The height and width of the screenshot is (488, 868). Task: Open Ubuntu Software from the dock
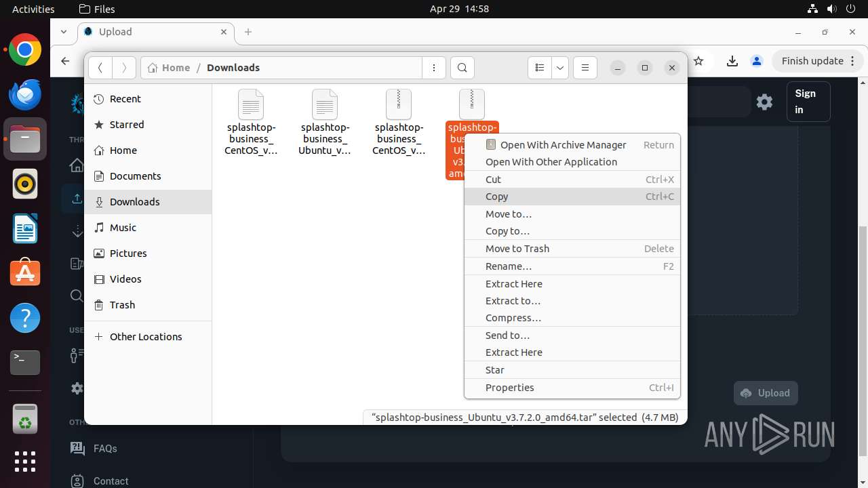[x=25, y=273]
